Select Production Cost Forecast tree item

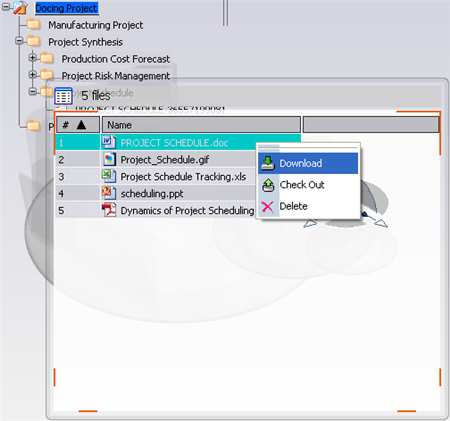tap(116, 59)
